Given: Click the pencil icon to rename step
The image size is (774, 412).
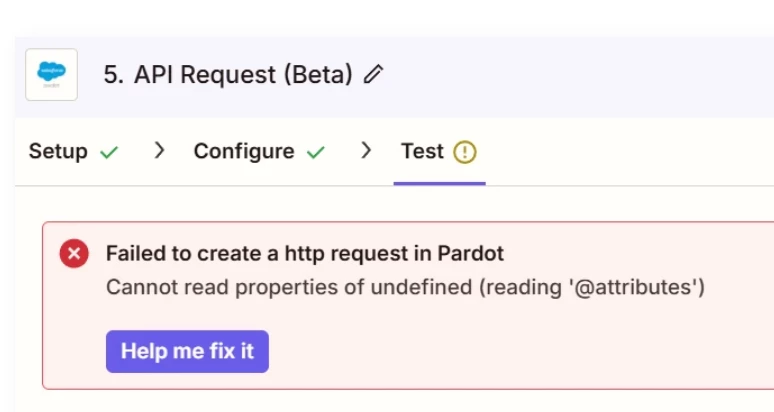Looking at the screenshot, I should click(374, 75).
